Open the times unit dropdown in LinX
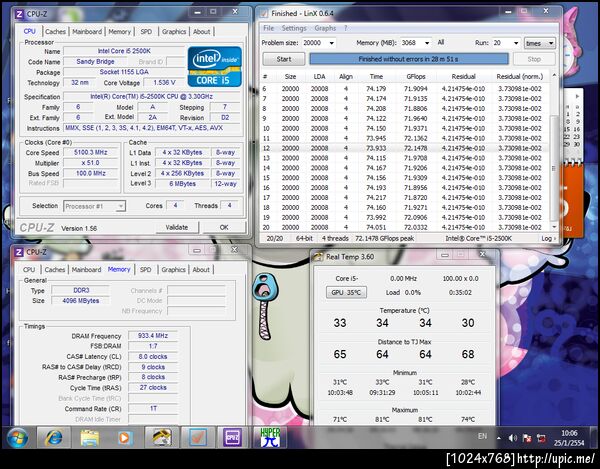Image resolution: width=600 pixels, height=469 pixels. [540, 43]
